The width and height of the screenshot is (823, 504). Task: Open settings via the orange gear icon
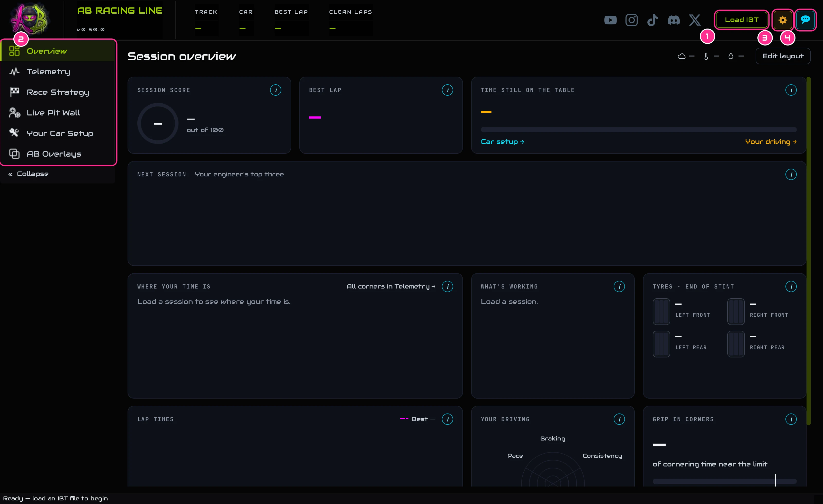pyautogui.click(x=783, y=20)
